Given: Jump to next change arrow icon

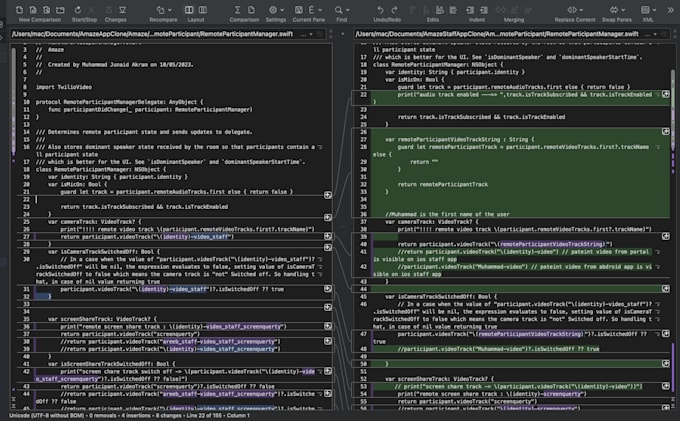Looking at the screenshot, I should [x=123, y=10].
